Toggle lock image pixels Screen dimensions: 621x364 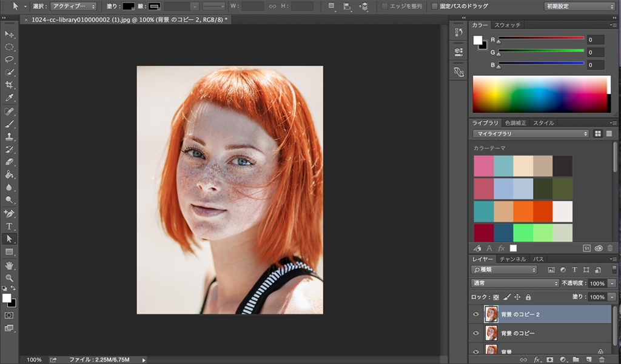(x=506, y=297)
